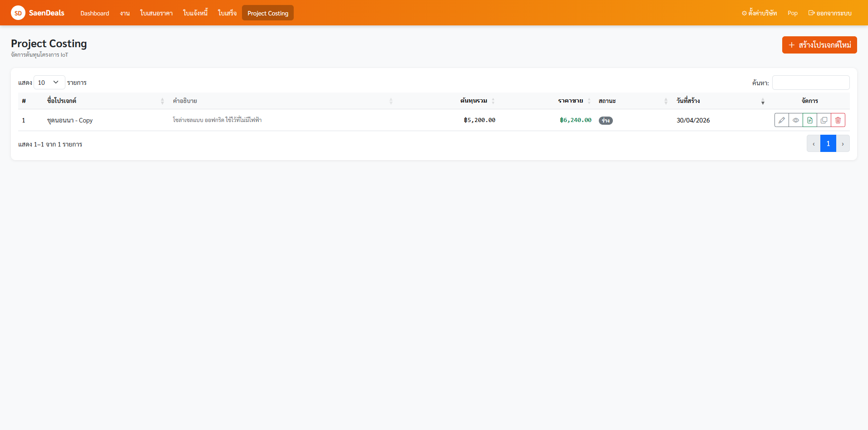
Task: Sort by ต้นทุนรวม column header
Action: tap(473, 101)
